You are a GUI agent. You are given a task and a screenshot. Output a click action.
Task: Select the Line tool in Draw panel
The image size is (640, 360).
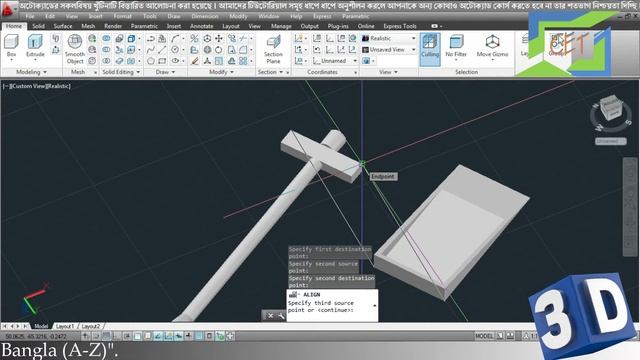tap(162, 50)
